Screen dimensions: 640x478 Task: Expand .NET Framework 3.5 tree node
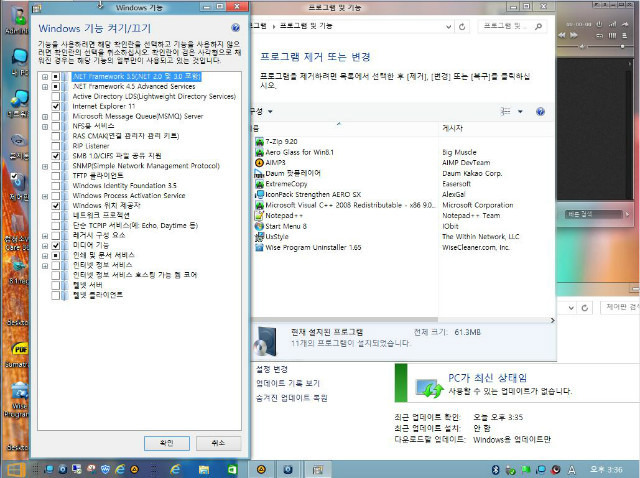(x=45, y=77)
